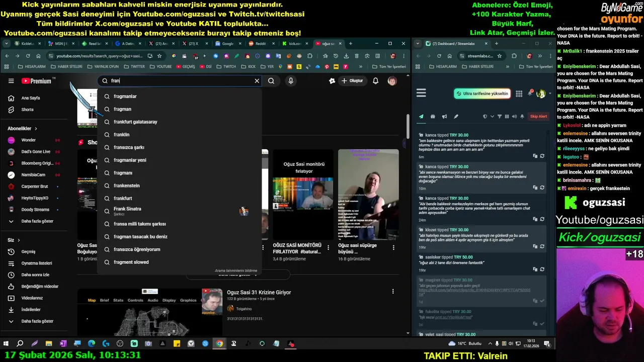
Task: Open the Tolgahino channel link
Action: [244, 309]
